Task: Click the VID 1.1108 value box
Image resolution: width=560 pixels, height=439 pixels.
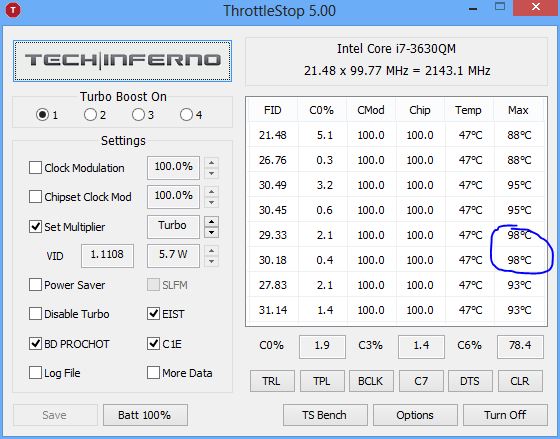Action: coord(107,255)
